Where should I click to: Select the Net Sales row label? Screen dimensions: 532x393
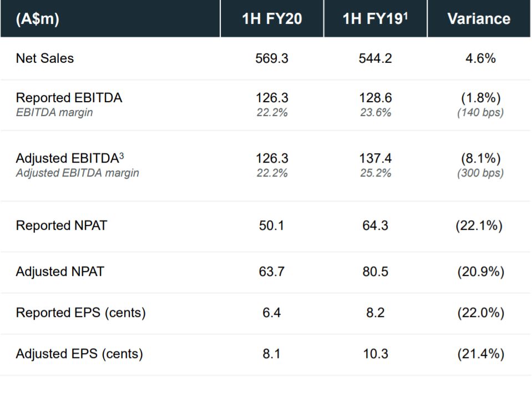click(45, 58)
